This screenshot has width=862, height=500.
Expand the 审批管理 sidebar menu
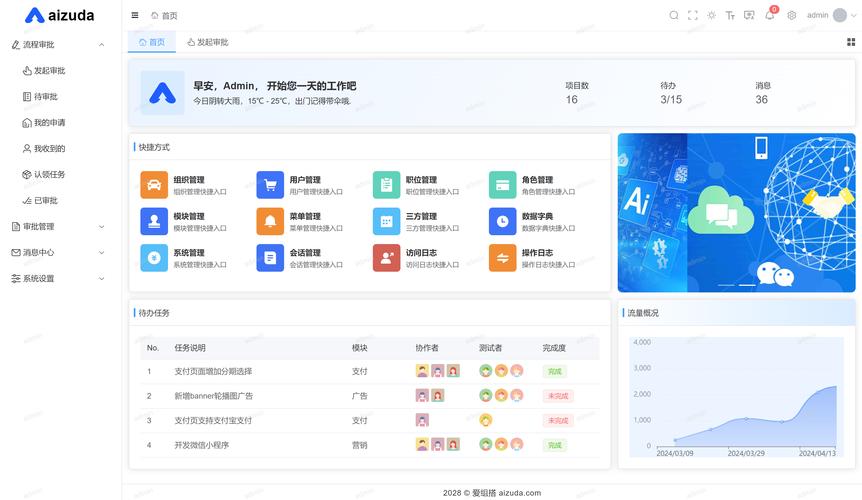tap(58, 226)
